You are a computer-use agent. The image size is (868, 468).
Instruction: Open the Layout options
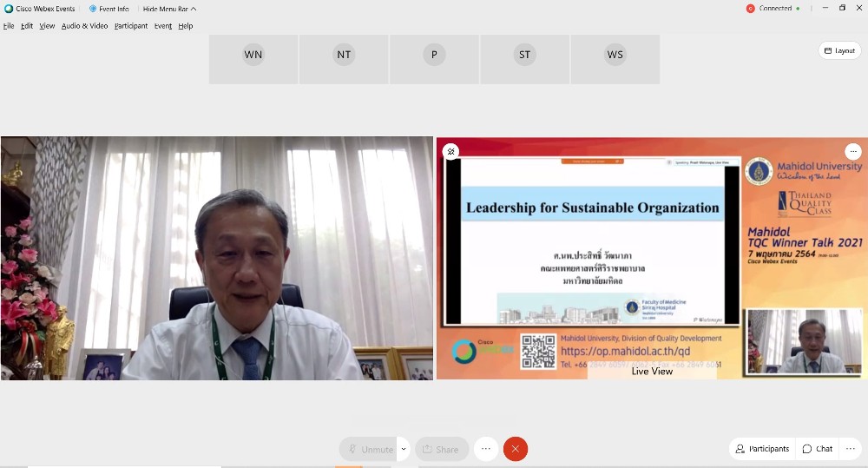coord(839,50)
